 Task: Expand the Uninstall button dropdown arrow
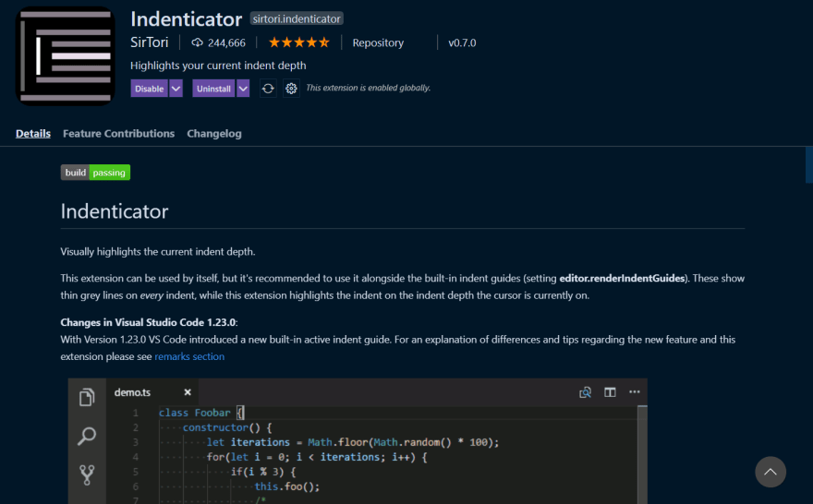click(243, 89)
